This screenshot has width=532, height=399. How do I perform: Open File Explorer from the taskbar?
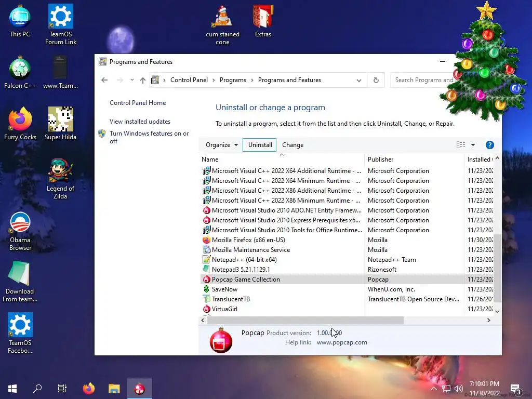click(114, 389)
